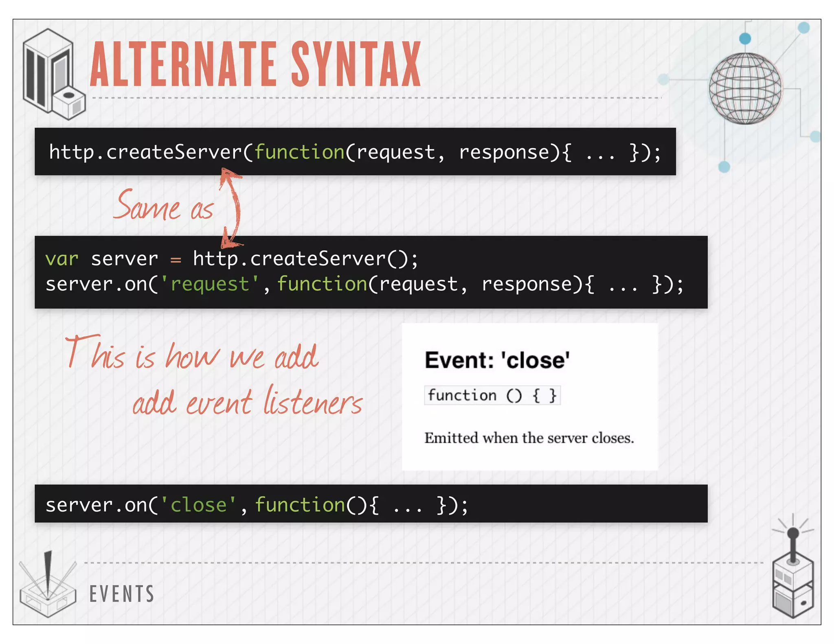Click the server.on('close', function() code line
The image size is (834, 644).
[x=257, y=505]
